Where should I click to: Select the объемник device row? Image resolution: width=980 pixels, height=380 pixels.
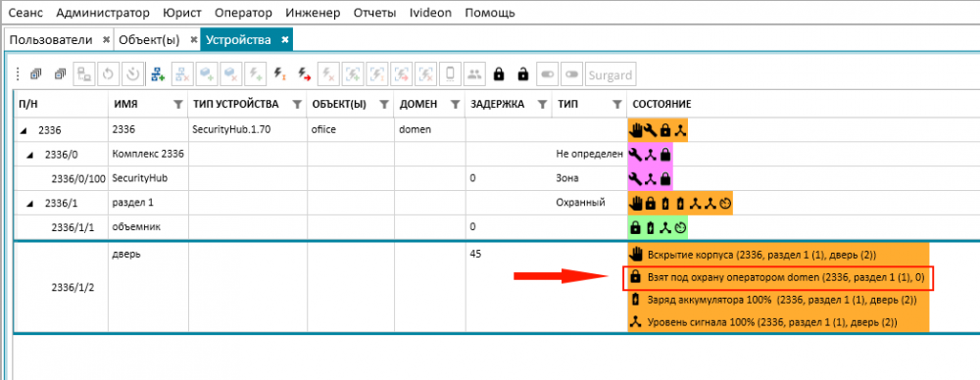coord(498,227)
